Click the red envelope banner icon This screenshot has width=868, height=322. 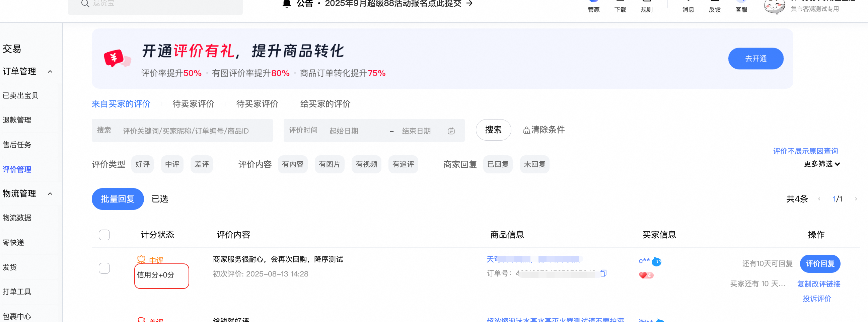[x=117, y=59]
